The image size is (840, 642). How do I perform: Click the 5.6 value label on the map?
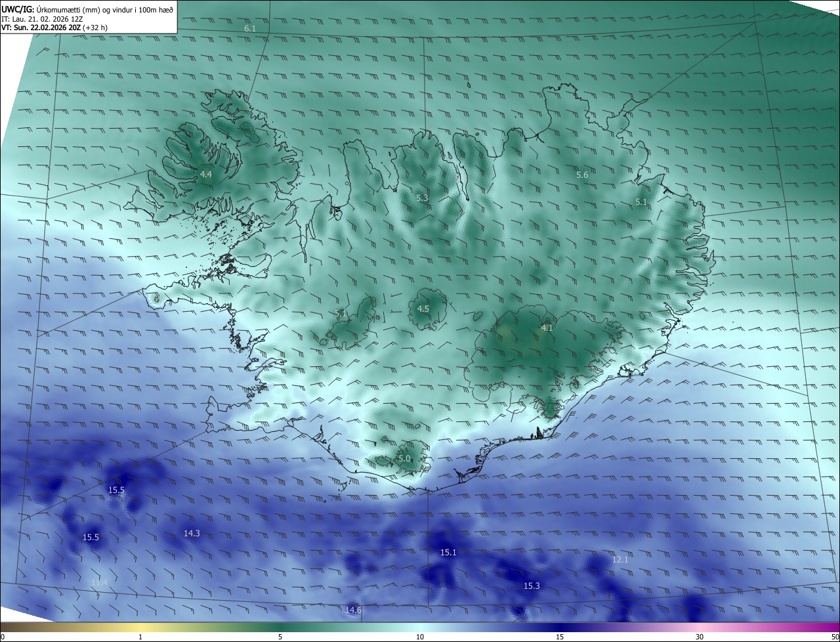pyautogui.click(x=582, y=175)
